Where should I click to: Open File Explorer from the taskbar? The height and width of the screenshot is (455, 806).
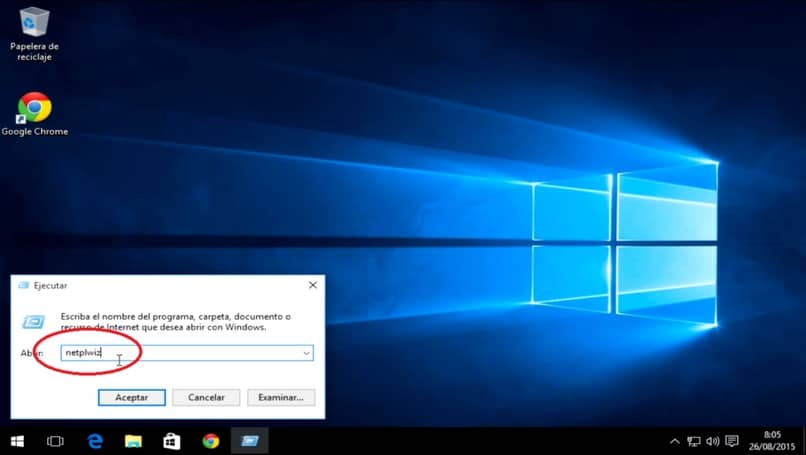[x=133, y=441]
